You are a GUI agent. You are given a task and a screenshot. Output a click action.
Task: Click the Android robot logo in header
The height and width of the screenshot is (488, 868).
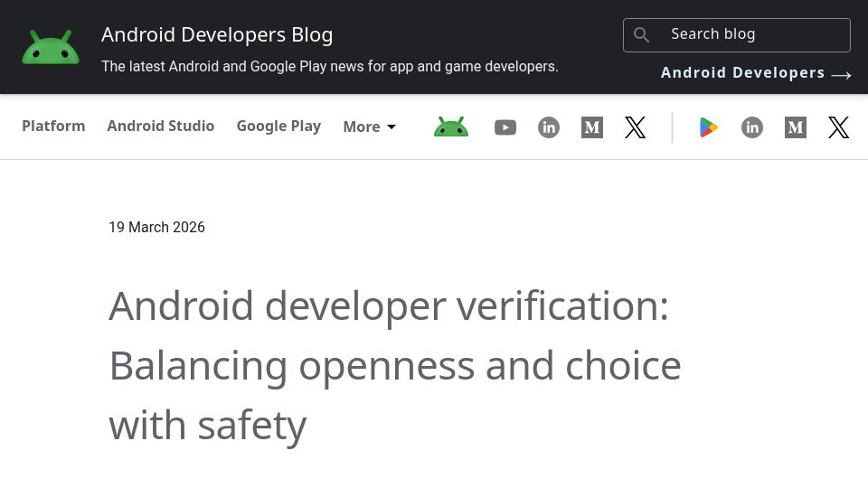point(51,47)
